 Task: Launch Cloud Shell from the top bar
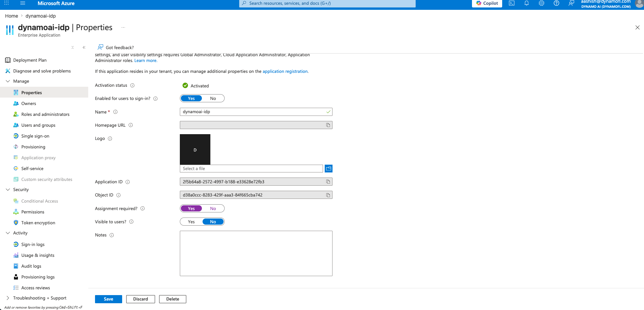click(512, 3)
